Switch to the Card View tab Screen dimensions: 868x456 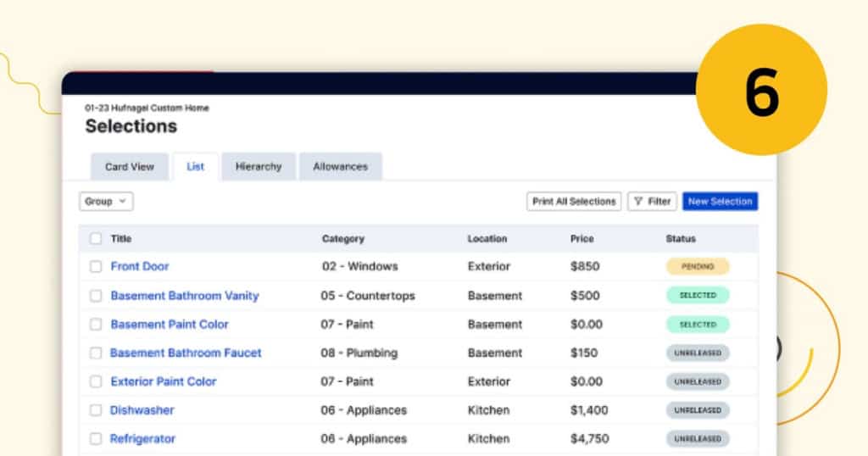130,167
